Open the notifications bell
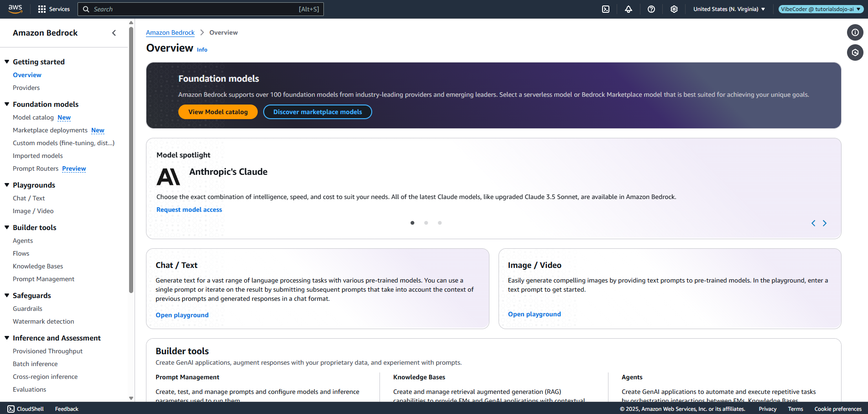The height and width of the screenshot is (414, 868). [629, 9]
